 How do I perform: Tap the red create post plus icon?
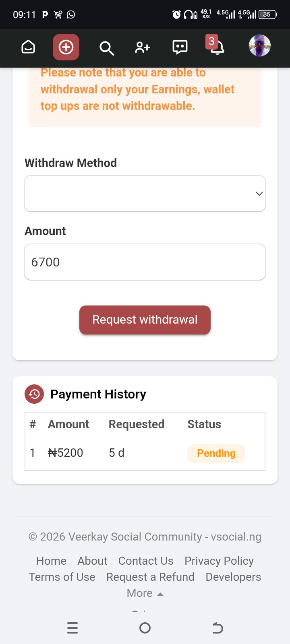(x=66, y=47)
